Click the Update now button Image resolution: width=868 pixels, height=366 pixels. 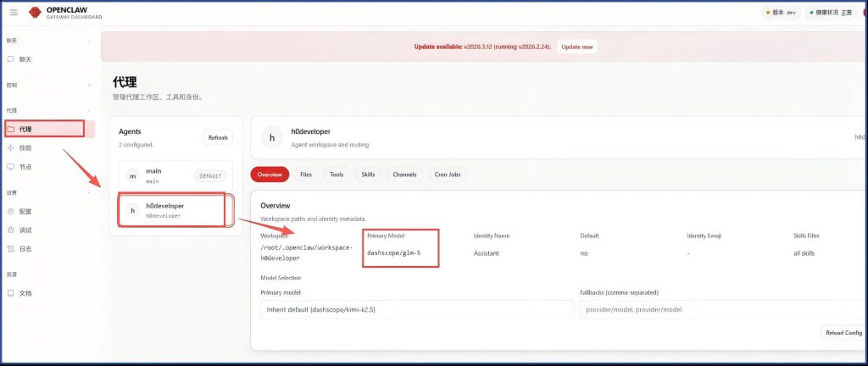pyautogui.click(x=576, y=47)
